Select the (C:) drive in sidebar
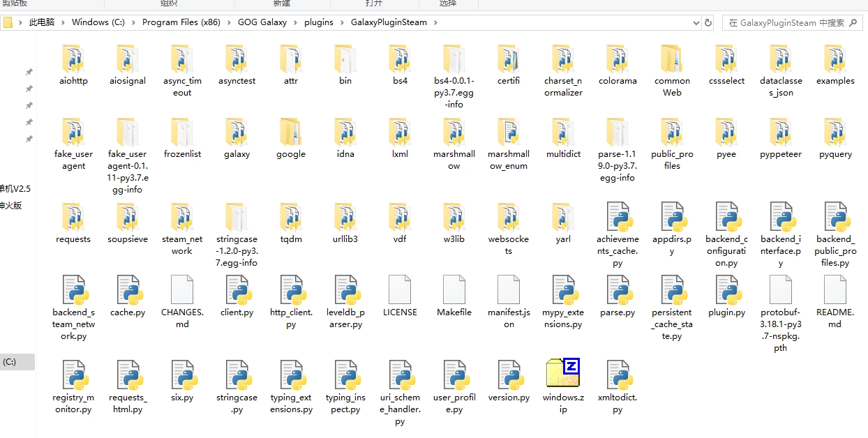868x438 pixels. [17, 362]
